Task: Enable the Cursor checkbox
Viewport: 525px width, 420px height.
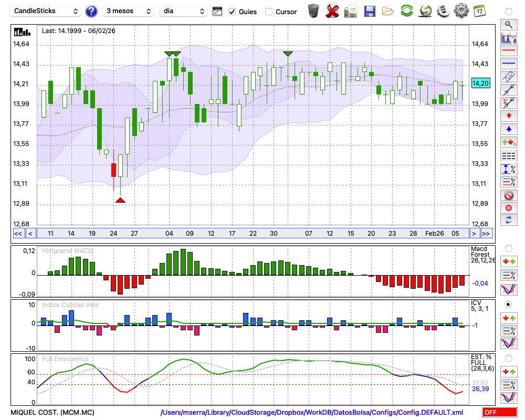Action: tap(268, 12)
